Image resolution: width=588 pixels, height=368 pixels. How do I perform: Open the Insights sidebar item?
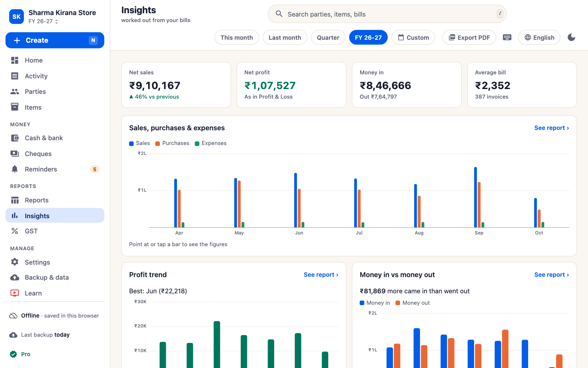tap(55, 216)
